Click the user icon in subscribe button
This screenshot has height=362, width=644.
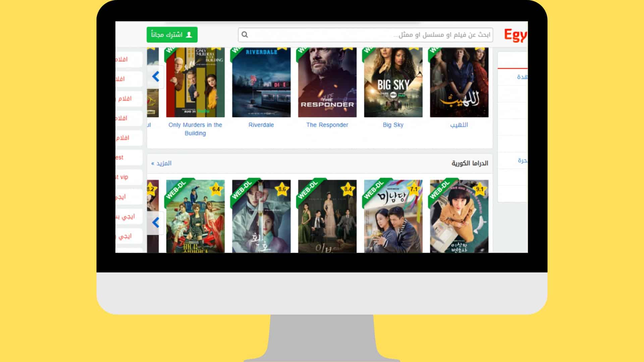coord(189,35)
